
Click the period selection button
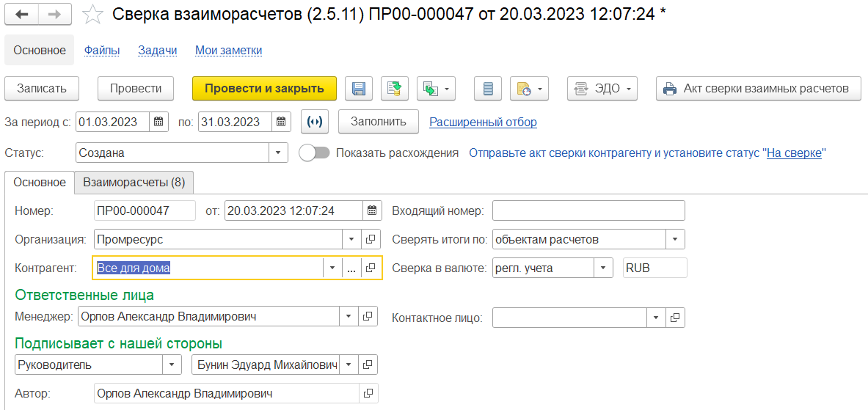(x=314, y=122)
